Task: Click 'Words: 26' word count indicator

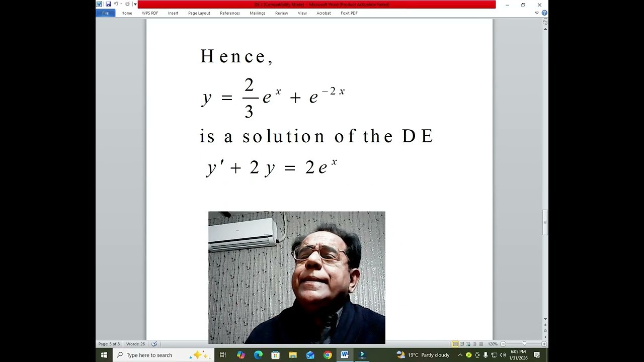Action: point(136,344)
